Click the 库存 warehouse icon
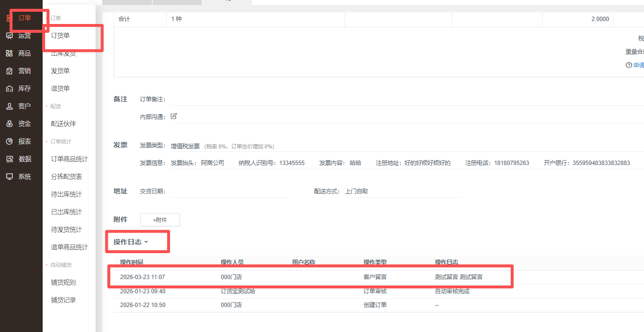 (x=9, y=89)
